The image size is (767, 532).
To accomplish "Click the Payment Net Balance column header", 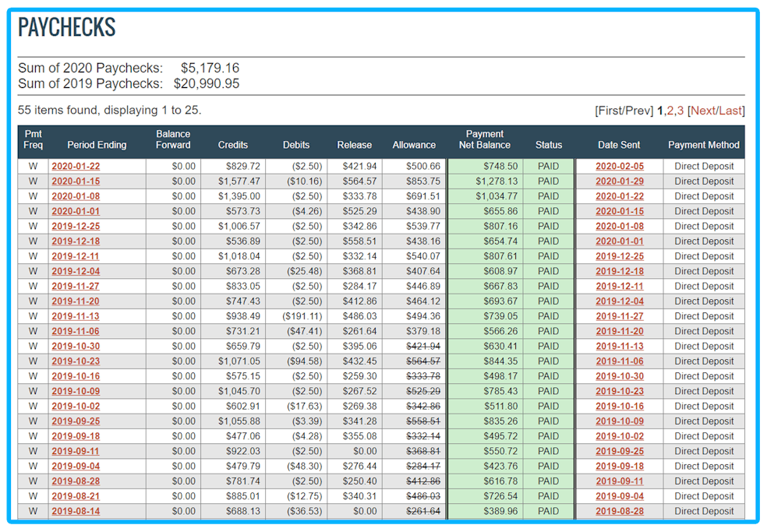I will (x=484, y=139).
